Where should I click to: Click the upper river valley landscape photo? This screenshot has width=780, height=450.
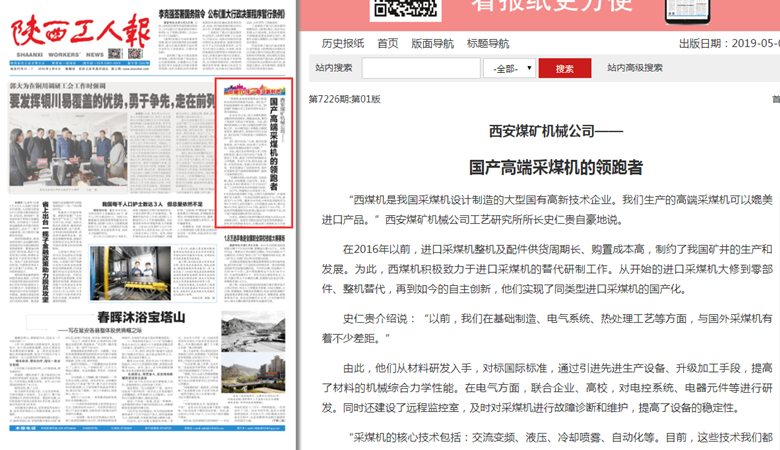253,331
